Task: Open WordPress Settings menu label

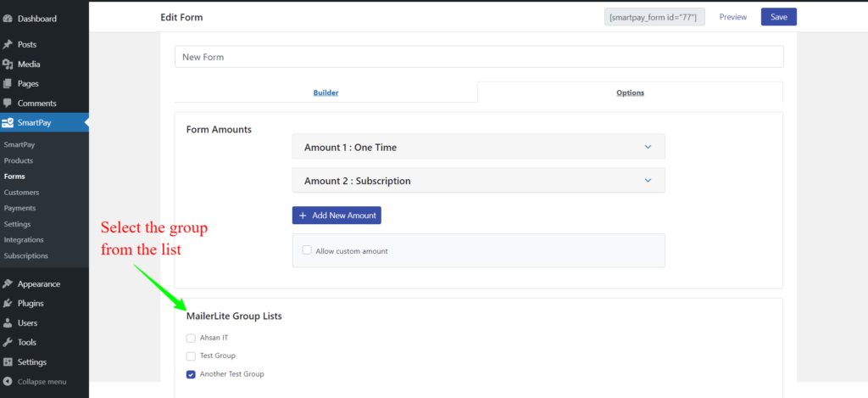Action: coord(32,362)
